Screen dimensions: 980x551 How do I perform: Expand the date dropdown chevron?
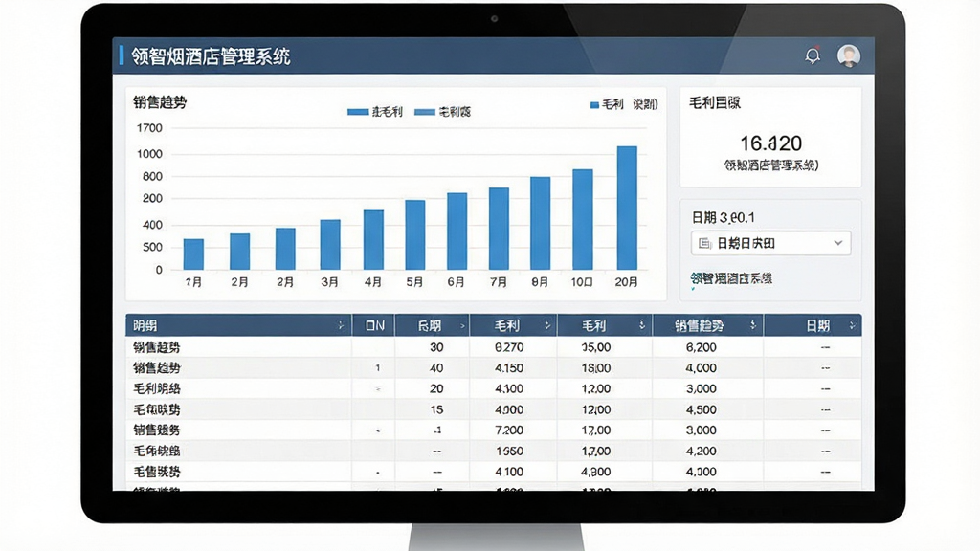tap(838, 242)
